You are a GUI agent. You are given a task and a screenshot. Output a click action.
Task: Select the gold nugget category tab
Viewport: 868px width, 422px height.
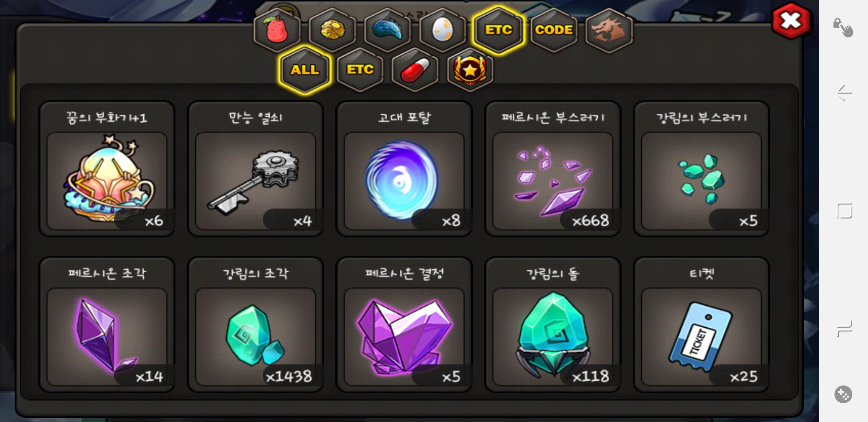click(332, 30)
